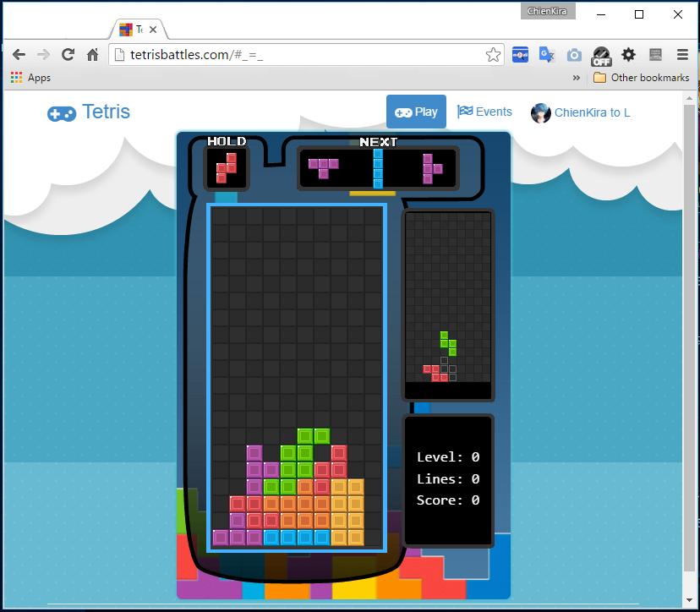
Task: Click the third next purple T piece
Action: click(432, 169)
